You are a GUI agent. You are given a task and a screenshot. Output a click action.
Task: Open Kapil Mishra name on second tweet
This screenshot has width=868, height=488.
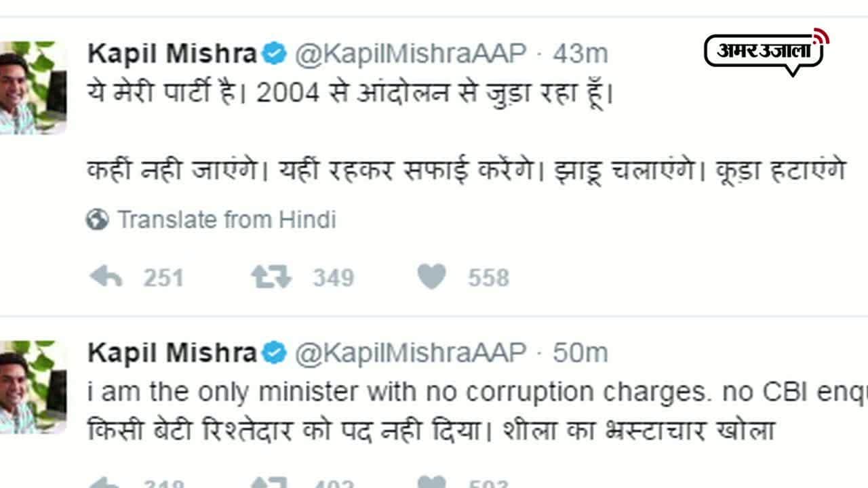[x=172, y=353]
